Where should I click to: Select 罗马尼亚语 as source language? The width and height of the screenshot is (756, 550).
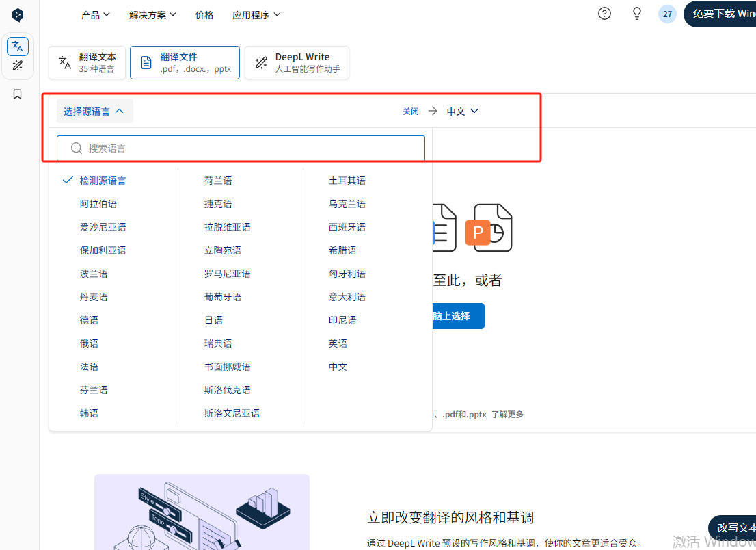click(x=227, y=273)
